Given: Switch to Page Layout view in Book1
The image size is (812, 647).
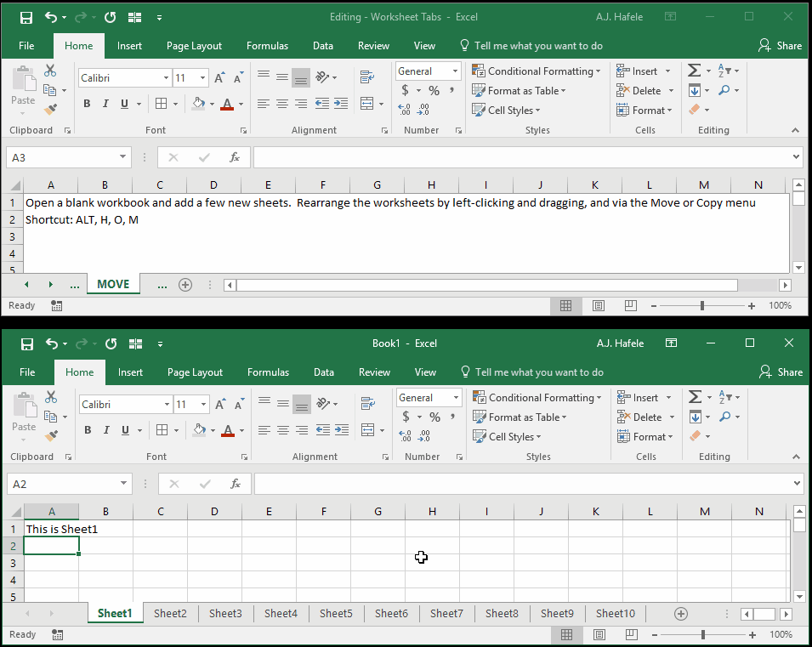Looking at the screenshot, I should click(599, 634).
